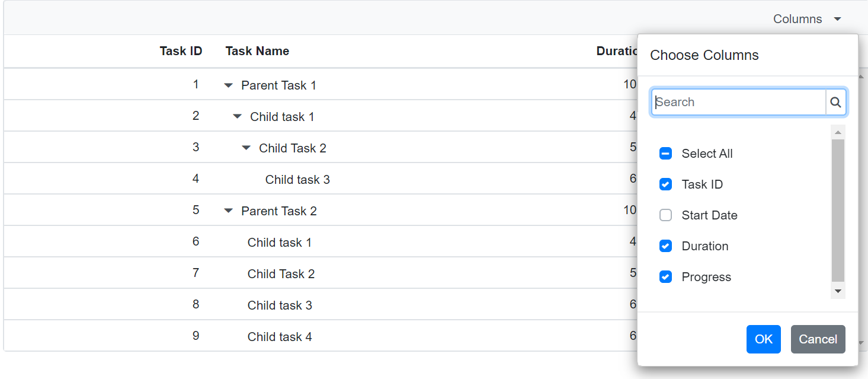Cancel the Choose Columns dialog
This screenshot has width=868, height=379.
coord(818,339)
